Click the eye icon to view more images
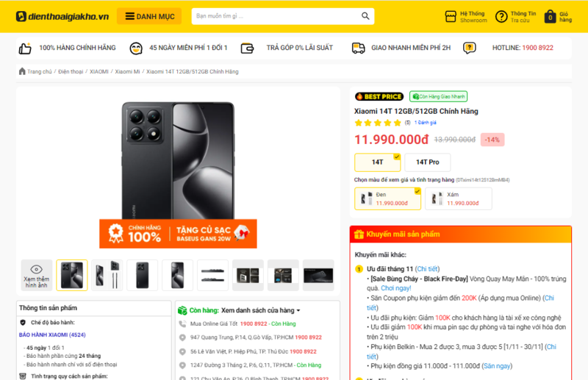The width and height of the screenshot is (588, 380). (x=36, y=269)
